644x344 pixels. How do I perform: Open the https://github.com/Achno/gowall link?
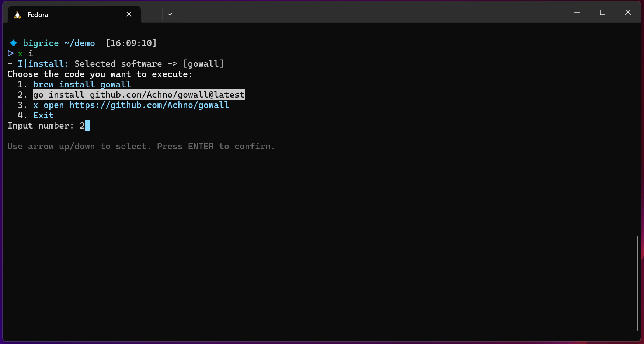[x=149, y=105]
